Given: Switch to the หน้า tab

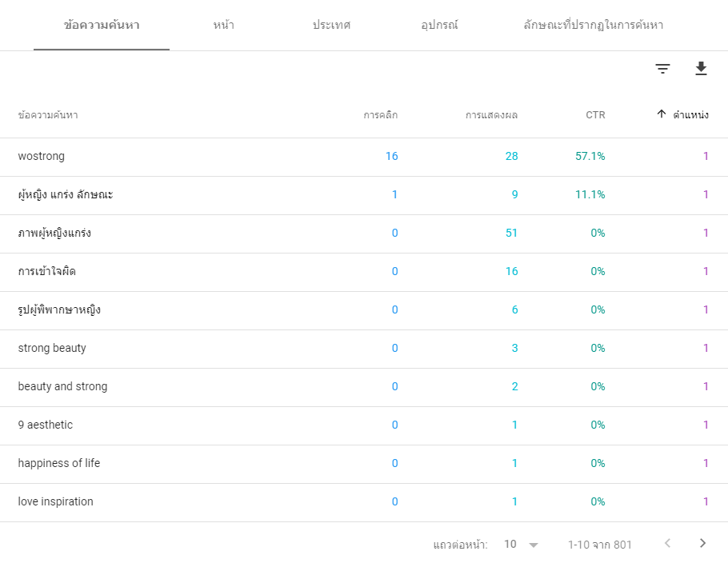Looking at the screenshot, I should tap(224, 25).
